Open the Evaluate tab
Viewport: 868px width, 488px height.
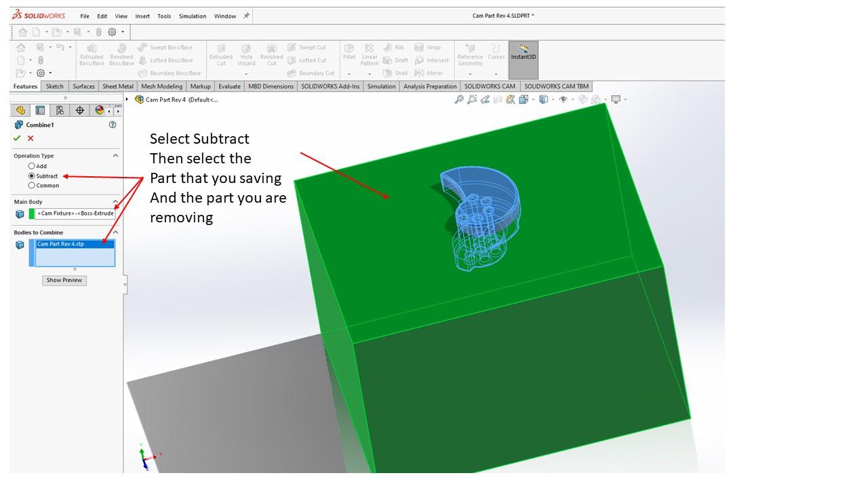[229, 86]
